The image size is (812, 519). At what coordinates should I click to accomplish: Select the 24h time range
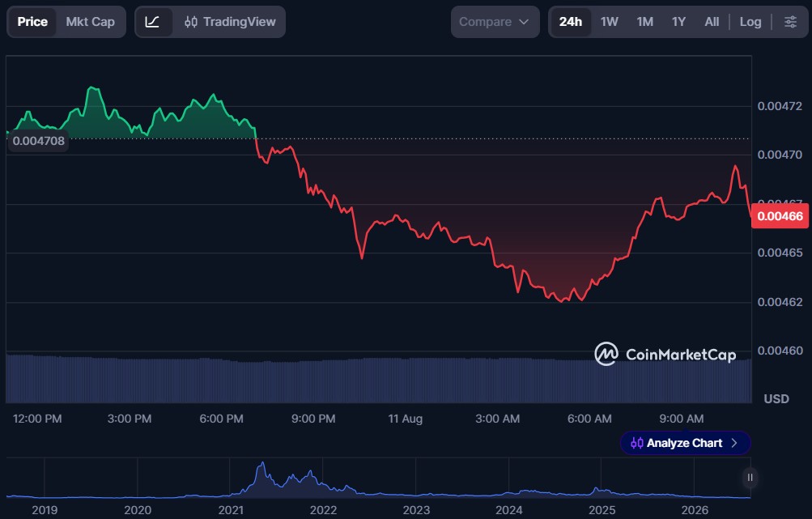coord(571,22)
